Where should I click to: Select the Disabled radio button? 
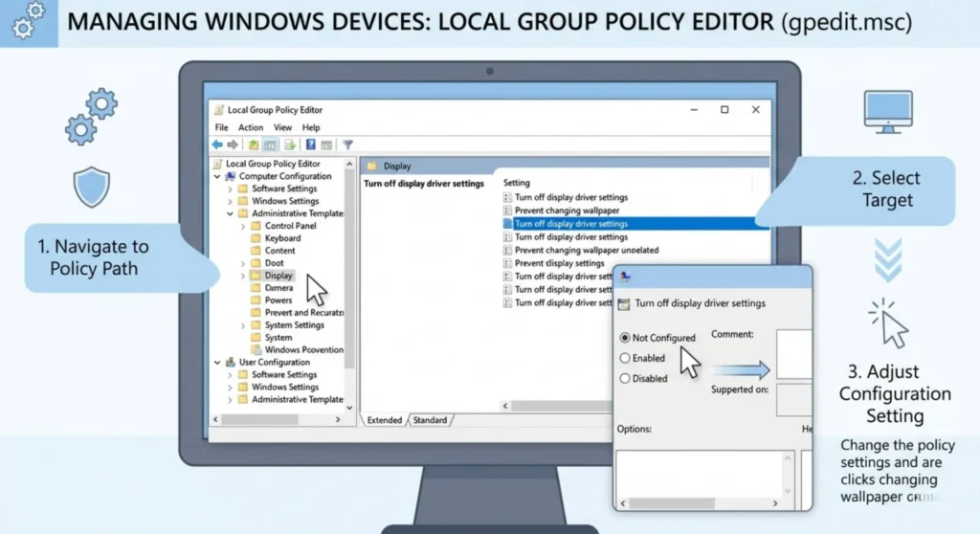pos(624,378)
